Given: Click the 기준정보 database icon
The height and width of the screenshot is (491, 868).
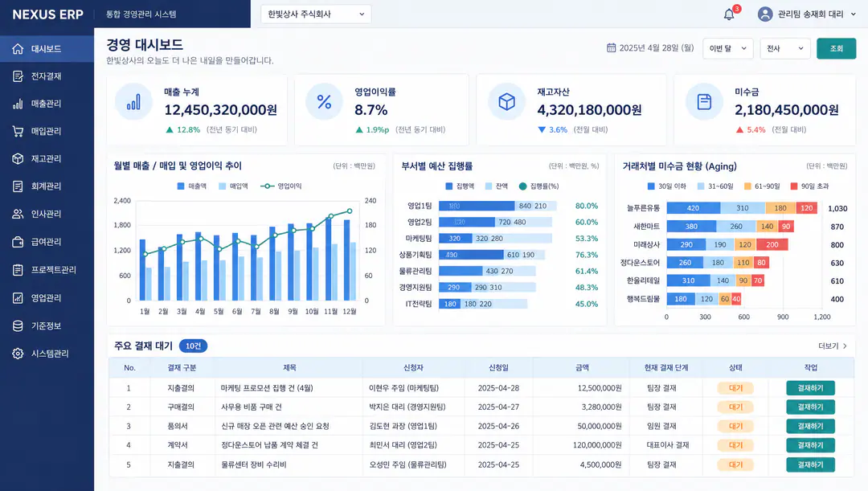Looking at the screenshot, I should click(x=18, y=326).
